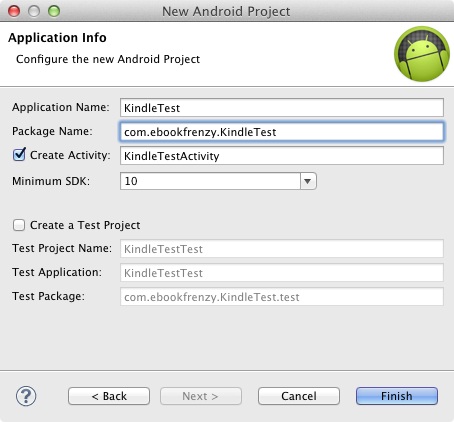Click the 'Test Project Name:' label
The width and height of the screenshot is (454, 422).
pos(62,248)
